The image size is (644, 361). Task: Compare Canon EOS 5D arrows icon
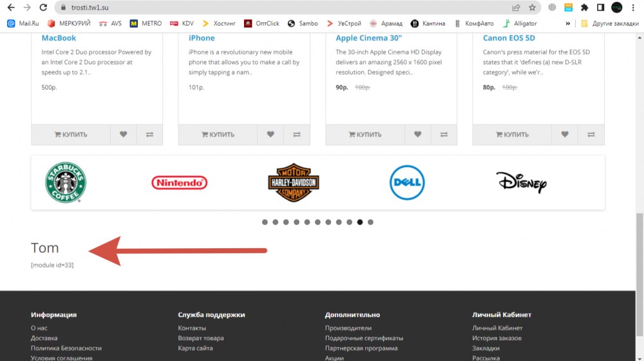(591, 135)
